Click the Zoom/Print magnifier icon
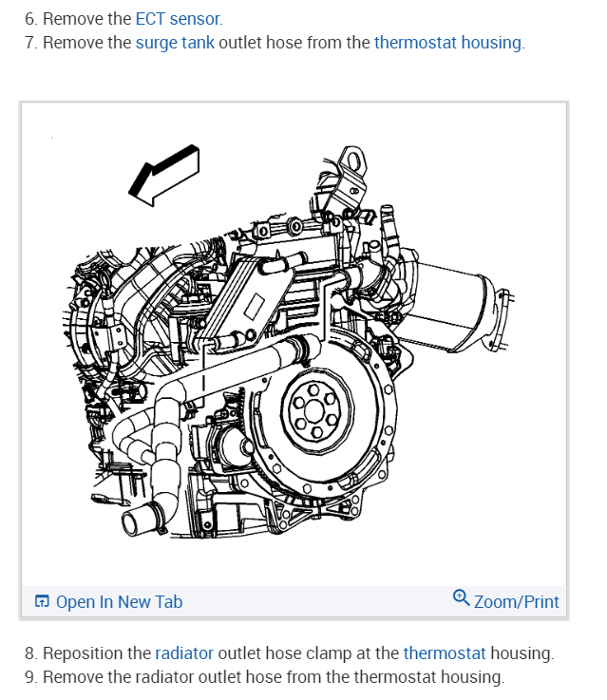Screen dimensions: 607x700 pyautogui.click(x=461, y=597)
